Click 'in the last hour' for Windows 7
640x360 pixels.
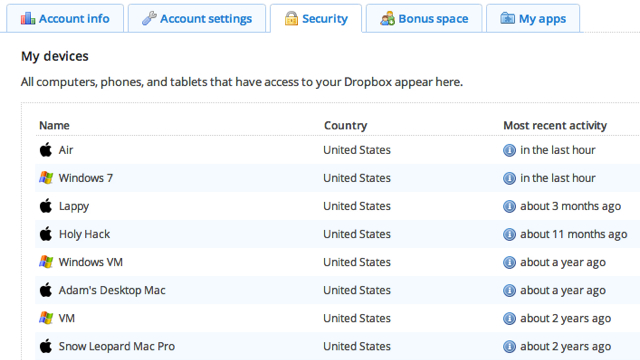[558, 178]
